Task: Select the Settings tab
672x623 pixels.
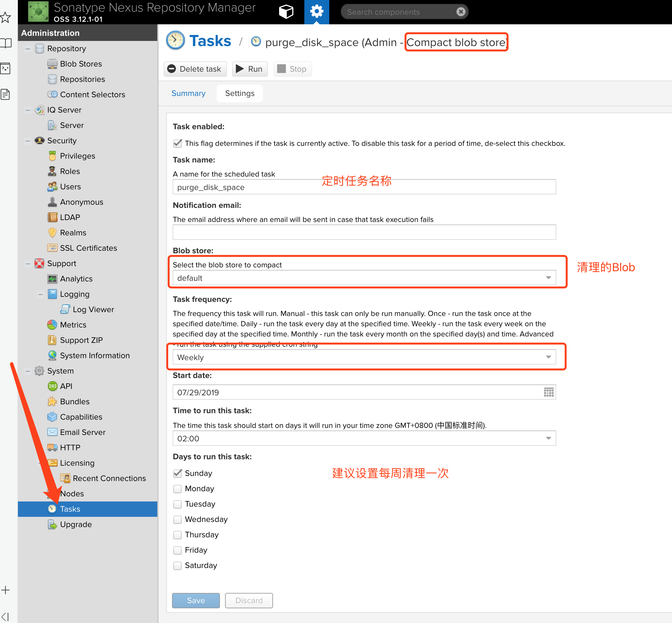Action: (240, 93)
